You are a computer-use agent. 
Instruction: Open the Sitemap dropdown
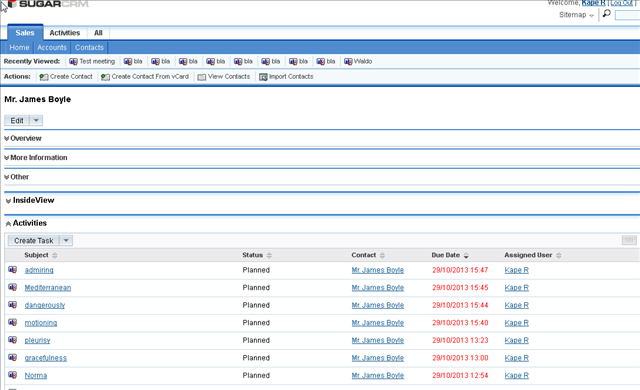click(576, 15)
